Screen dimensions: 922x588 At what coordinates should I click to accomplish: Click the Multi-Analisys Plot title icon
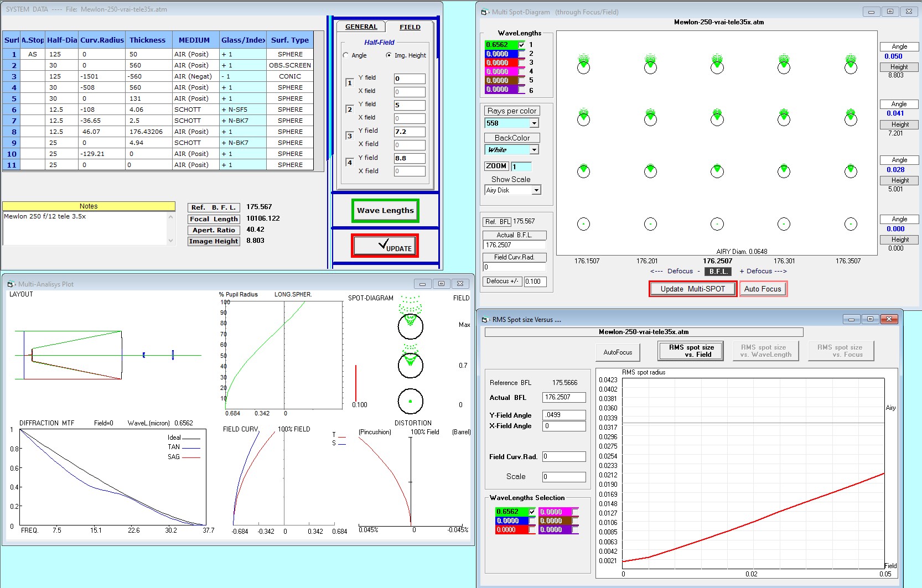tap(11, 284)
